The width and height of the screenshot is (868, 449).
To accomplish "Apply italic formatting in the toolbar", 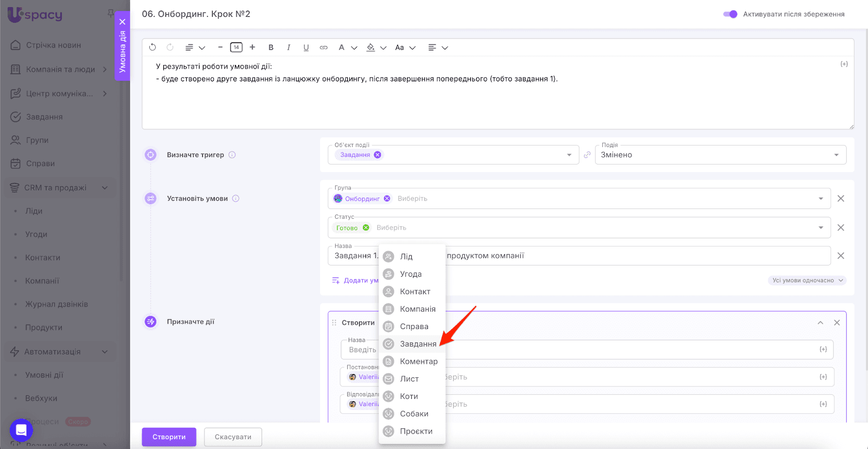I will click(289, 48).
